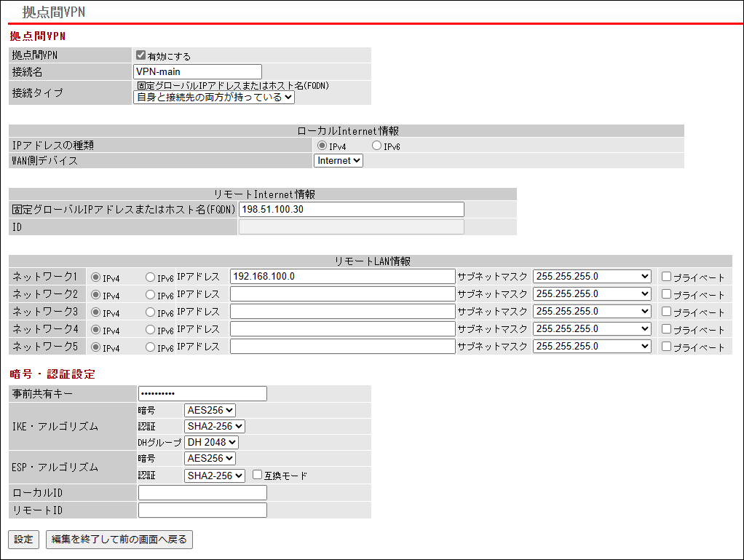Check the ネットワーク3 プライベート checkbox
The image size is (744, 560).
667,312
